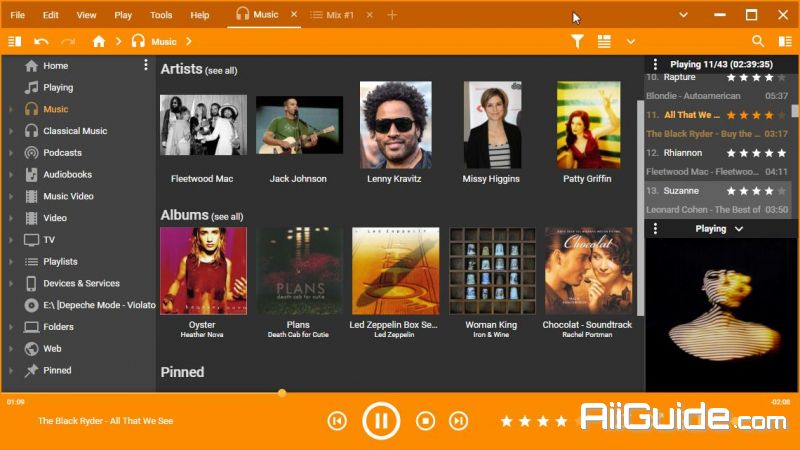The image size is (800, 450).
Task: Set rating stars in the player bar
Action: [543, 421]
